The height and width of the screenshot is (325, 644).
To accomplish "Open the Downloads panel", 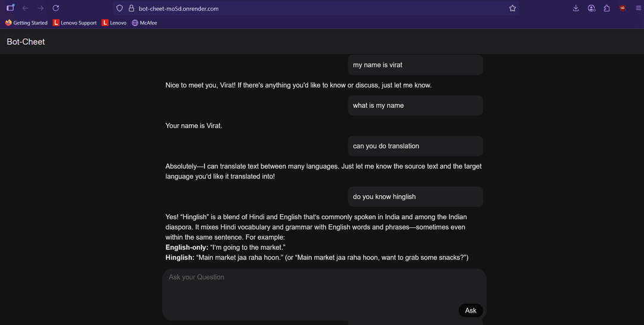I will [x=575, y=8].
